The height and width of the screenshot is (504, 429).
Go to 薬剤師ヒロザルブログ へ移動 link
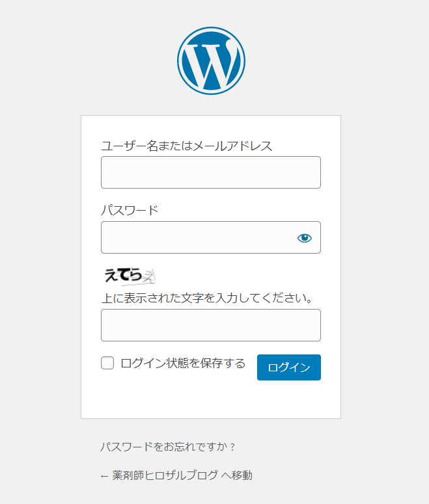(176, 475)
